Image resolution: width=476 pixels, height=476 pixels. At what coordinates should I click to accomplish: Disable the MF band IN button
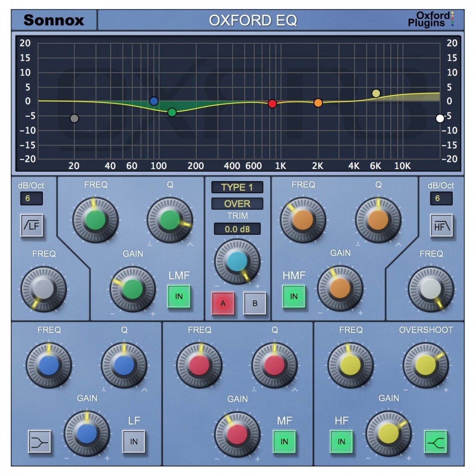[x=284, y=441]
